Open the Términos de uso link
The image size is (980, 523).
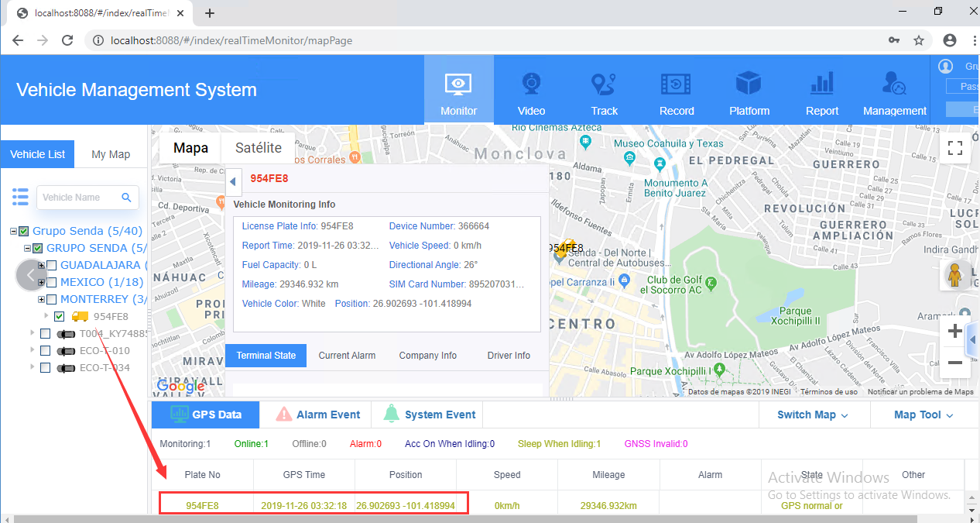point(828,392)
